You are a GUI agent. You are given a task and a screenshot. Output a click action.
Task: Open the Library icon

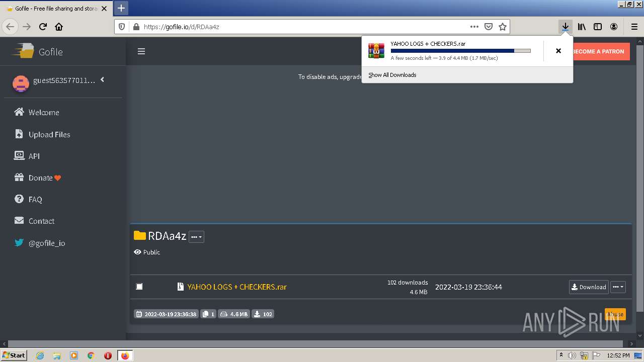tap(582, 27)
